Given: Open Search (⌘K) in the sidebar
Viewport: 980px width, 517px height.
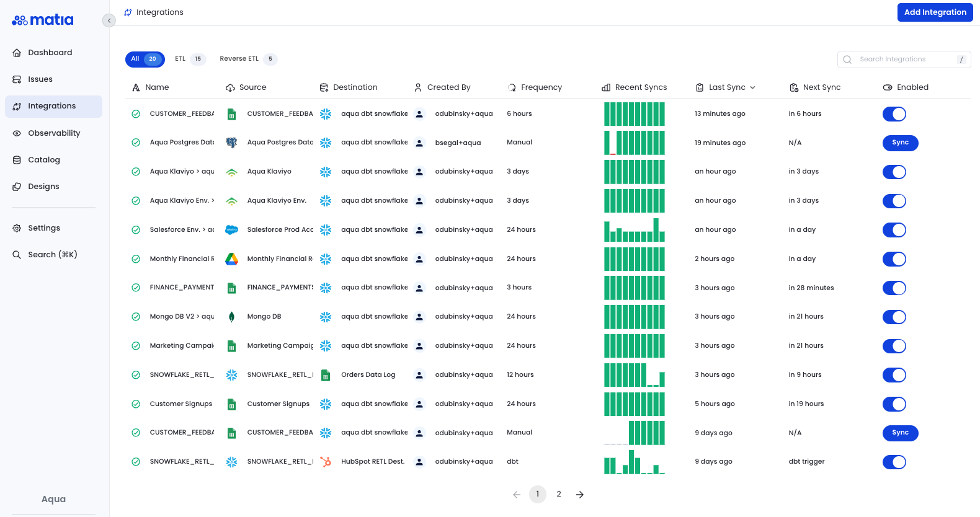Looking at the screenshot, I should click(53, 255).
